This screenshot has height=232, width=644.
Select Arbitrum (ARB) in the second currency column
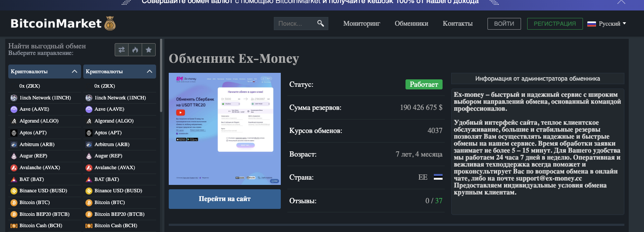[119, 144]
